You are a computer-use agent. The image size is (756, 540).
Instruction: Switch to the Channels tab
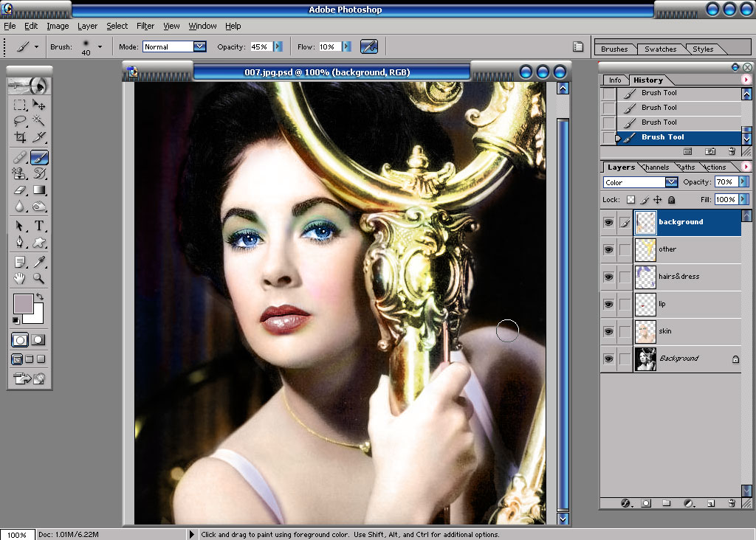[656, 167]
